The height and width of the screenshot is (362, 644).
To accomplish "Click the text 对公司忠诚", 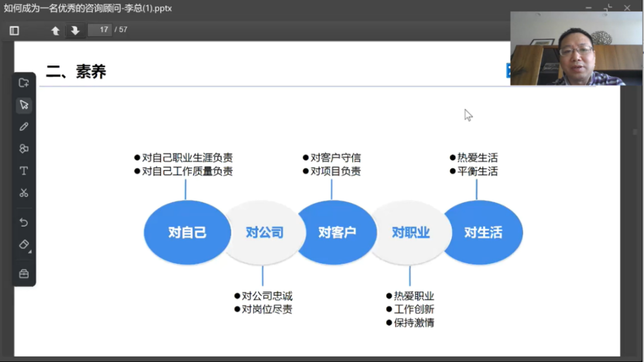I will [267, 296].
